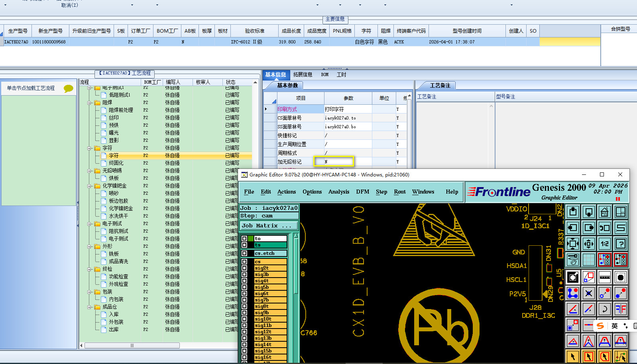Viewport: 637px width, 364px height.
Task: Click the pan left icon in Graphic Editor
Action: (x=573, y=228)
